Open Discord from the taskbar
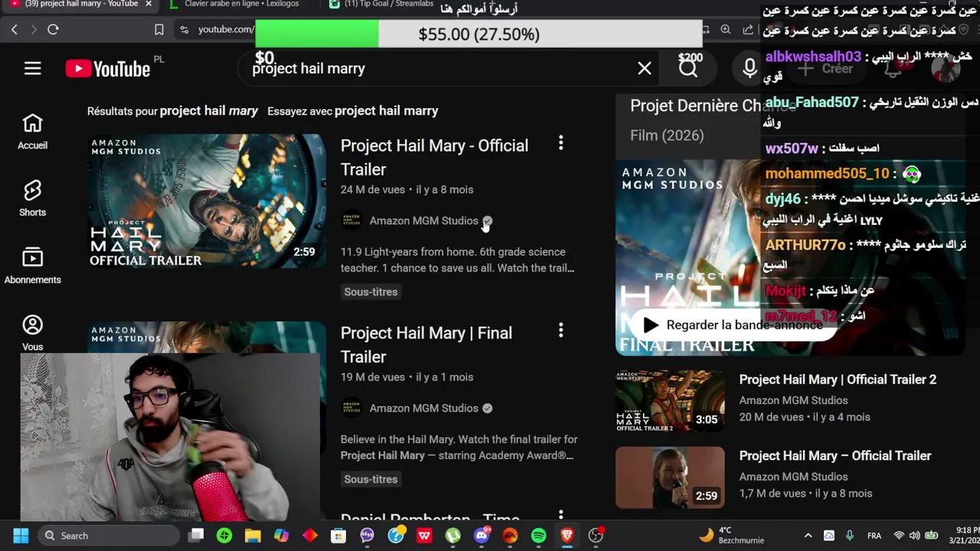Screen dimensions: 980x551 click(482, 536)
